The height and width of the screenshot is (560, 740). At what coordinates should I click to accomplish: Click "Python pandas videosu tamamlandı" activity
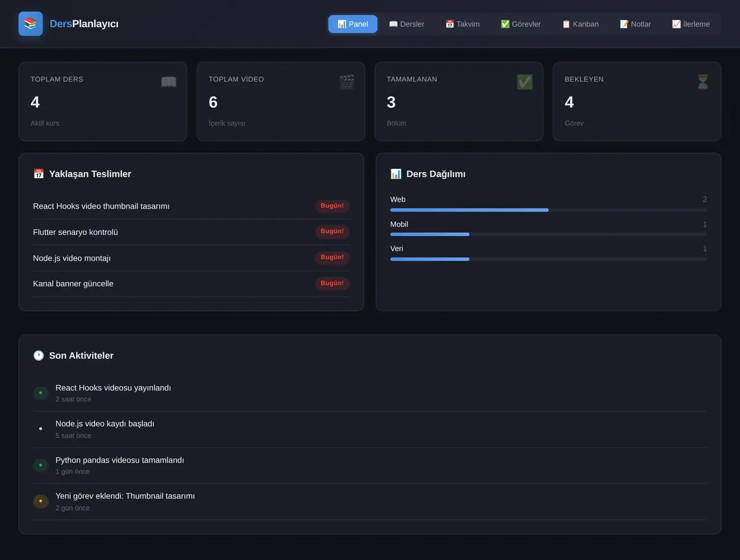click(x=120, y=460)
